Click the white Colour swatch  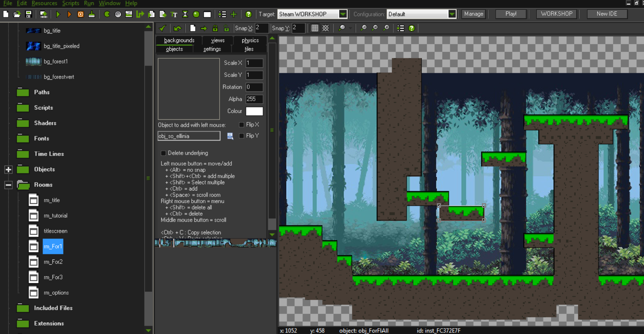coord(254,111)
